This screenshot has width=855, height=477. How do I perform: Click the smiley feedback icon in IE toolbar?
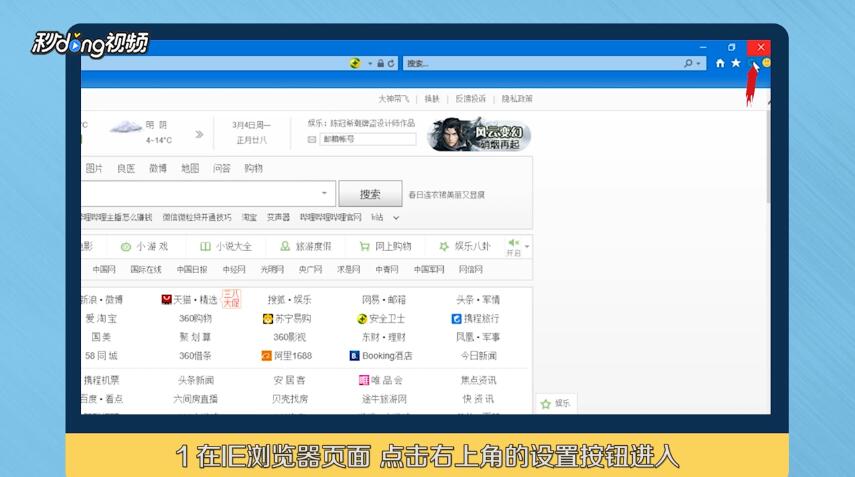pyautogui.click(x=766, y=63)
